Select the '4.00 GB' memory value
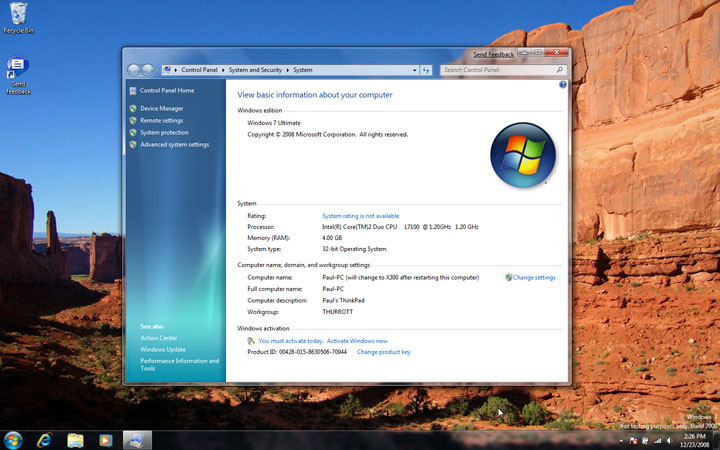The height and width of the screenshot is (450, 720). tap(332, 238)
